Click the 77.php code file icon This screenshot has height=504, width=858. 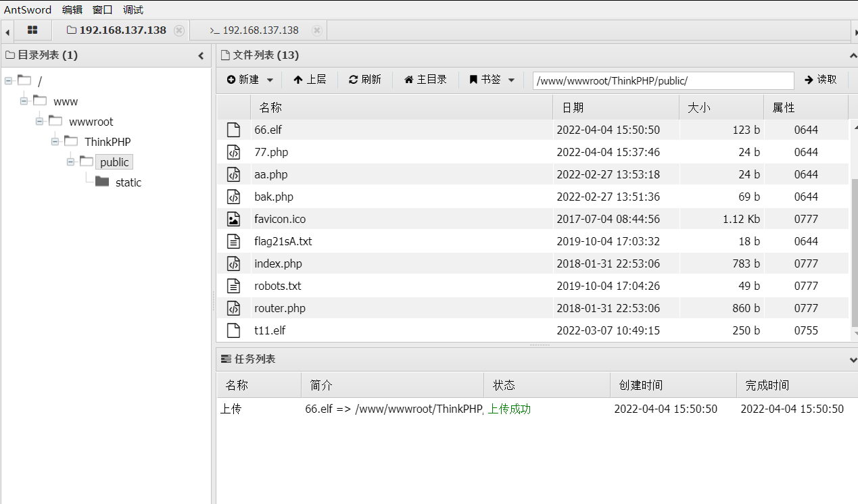point(233,152)
